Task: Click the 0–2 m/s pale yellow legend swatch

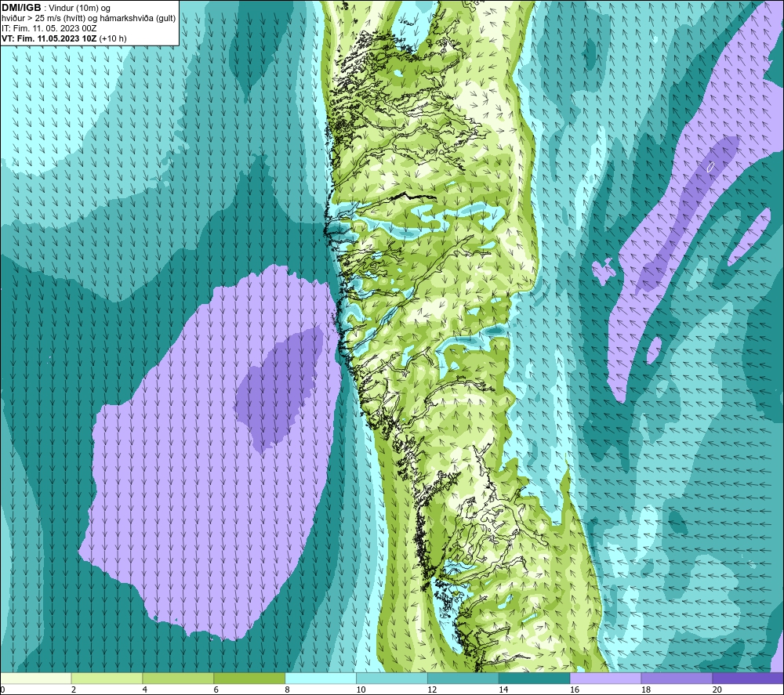Action: tap(36, 678)
